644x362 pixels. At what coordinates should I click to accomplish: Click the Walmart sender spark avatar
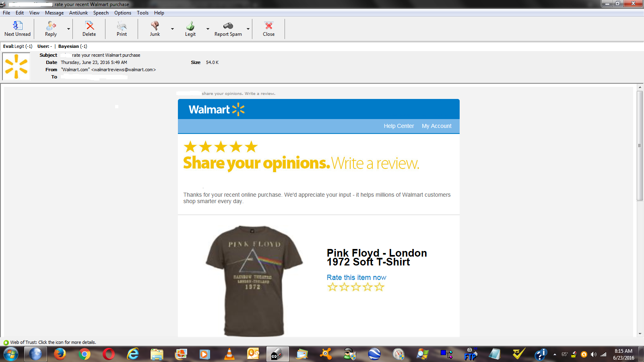tap(17, 66)
